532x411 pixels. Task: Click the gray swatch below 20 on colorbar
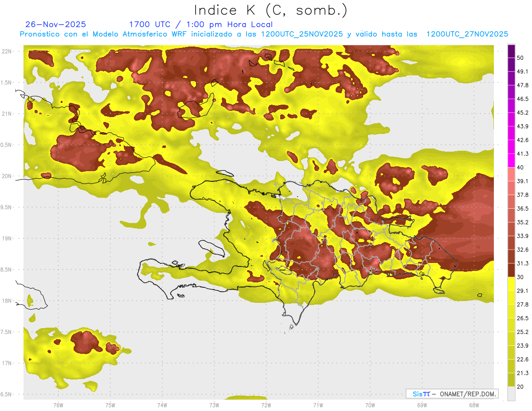pyautogui.click(x=511, y=393)
